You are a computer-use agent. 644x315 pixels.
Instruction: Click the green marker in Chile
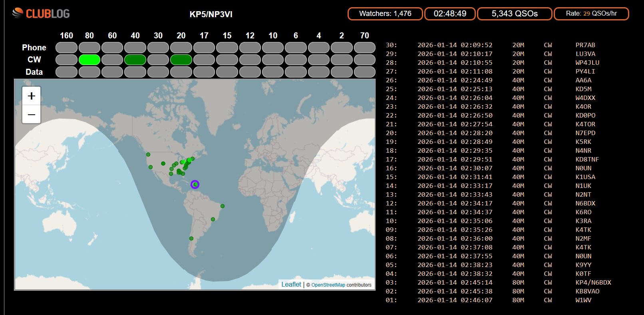pyautogui.click(x=191, y=239)
